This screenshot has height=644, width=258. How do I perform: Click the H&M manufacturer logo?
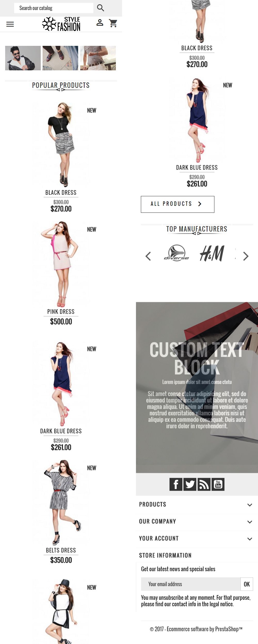[x=212, y=253]
